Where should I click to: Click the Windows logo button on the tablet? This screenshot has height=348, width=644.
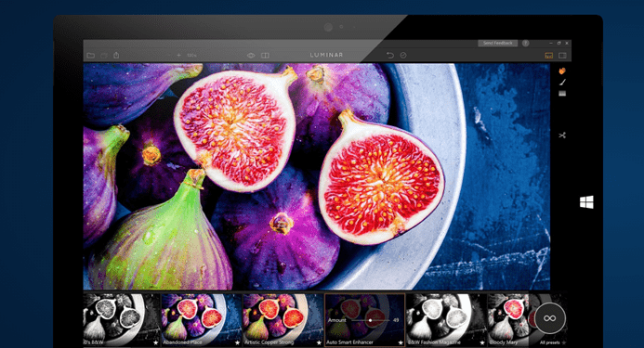pos(586,202)
